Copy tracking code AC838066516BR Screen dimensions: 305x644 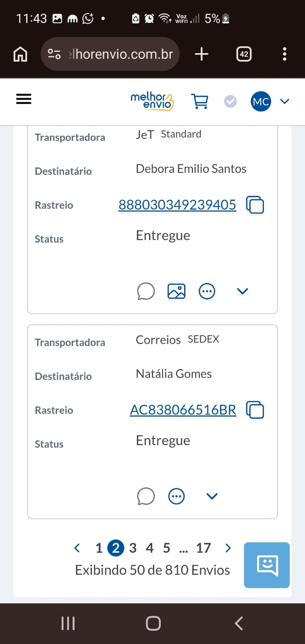[x=255, y=410]
